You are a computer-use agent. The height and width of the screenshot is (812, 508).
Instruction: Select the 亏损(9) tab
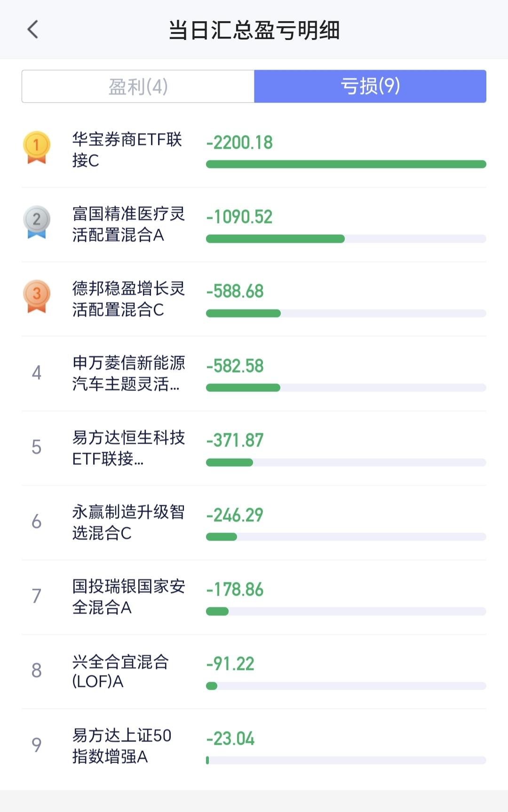370,87
